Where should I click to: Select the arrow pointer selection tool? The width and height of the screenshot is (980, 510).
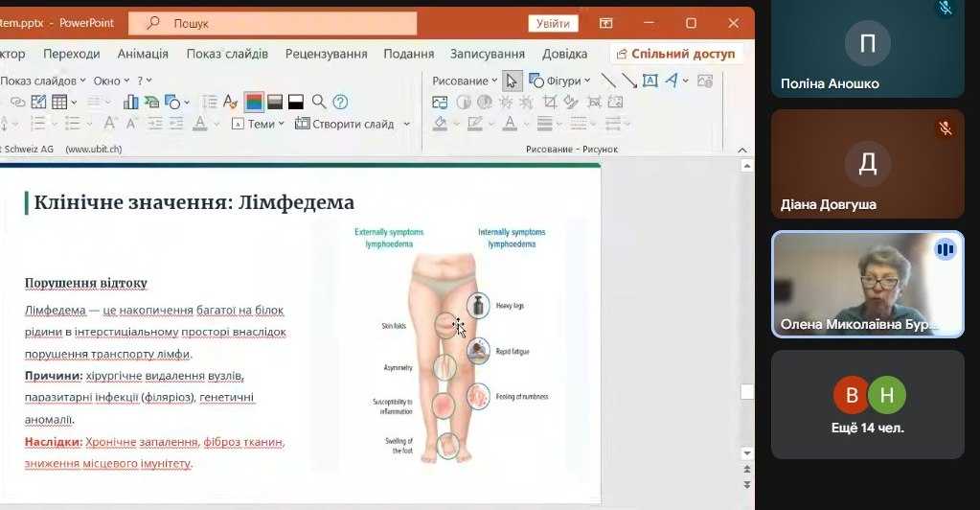(513, 81)
